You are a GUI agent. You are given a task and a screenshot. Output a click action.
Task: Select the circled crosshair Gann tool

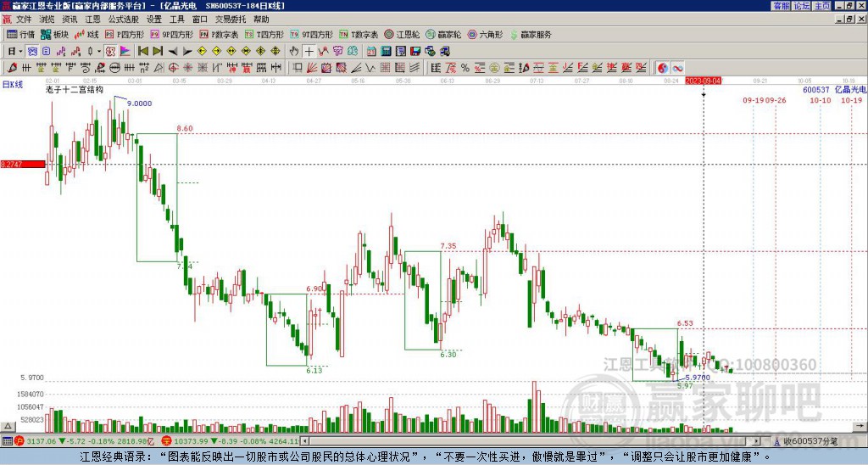point(173,68)
